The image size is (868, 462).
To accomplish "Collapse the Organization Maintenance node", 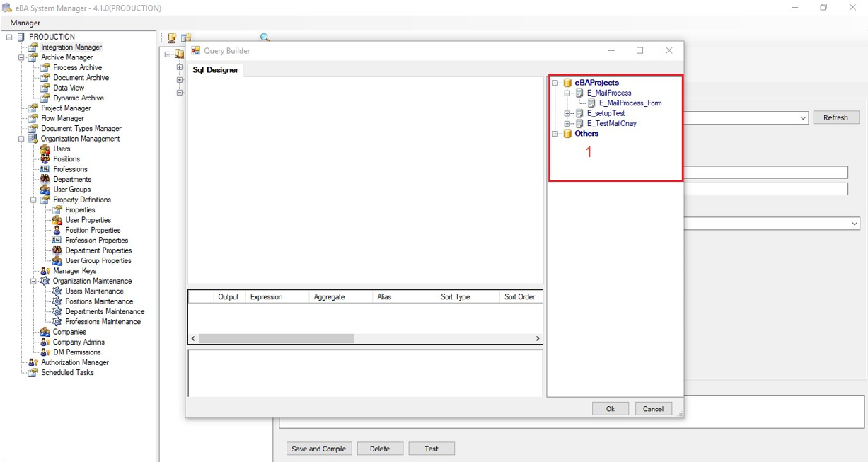I will [x=33, y=281].
